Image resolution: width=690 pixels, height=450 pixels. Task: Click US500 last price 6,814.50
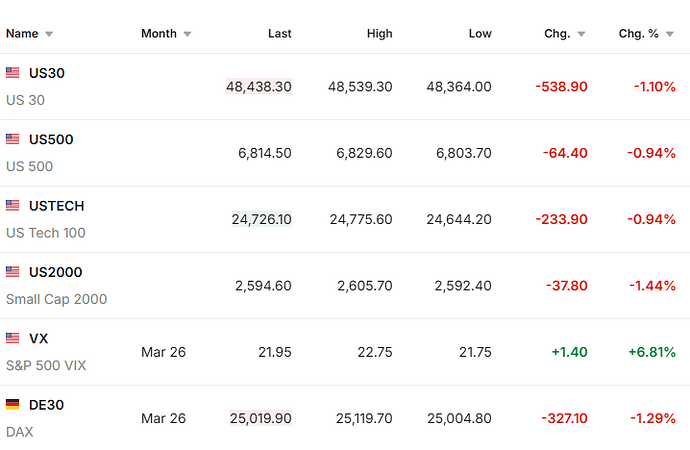point(265,153)
